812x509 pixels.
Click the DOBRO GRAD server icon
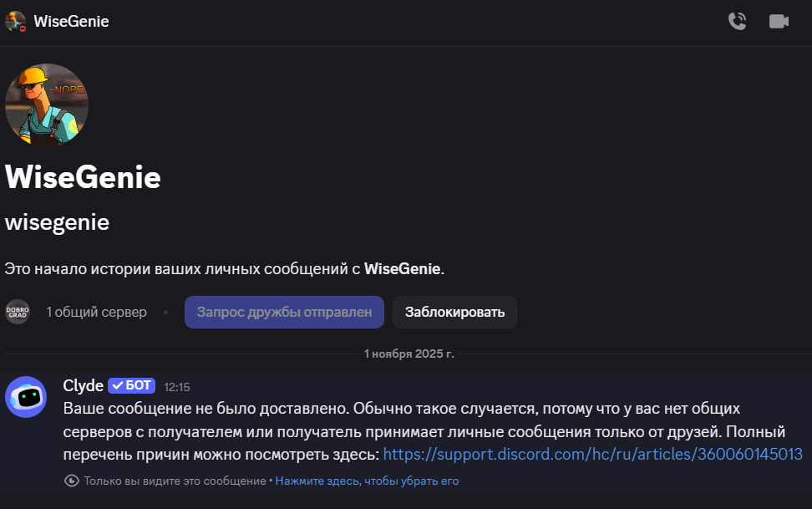(17, 312)
